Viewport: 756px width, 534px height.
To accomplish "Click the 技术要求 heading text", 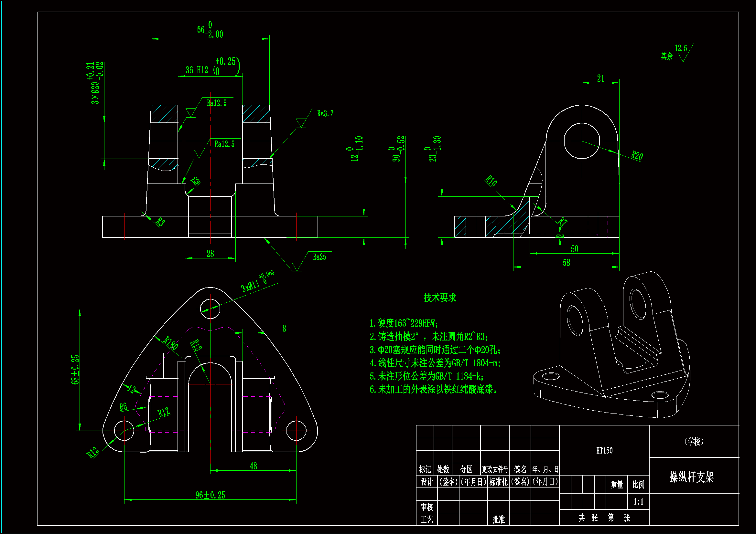I will click(439, 298).
